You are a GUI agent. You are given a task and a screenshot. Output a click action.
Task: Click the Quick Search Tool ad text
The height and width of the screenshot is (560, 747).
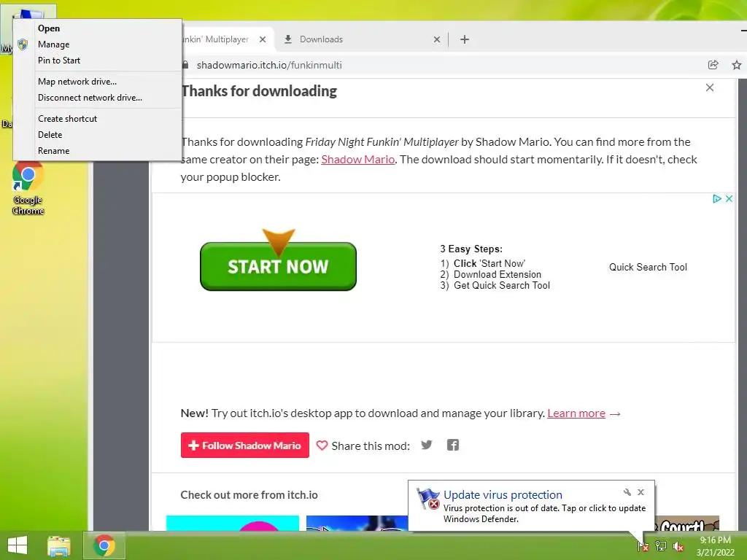648,267
